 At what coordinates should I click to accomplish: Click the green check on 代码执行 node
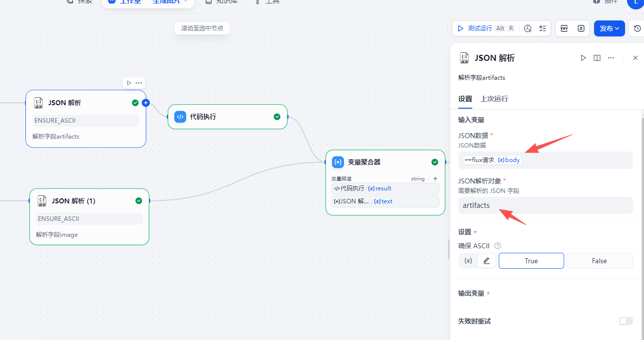(x=277, y=117)
